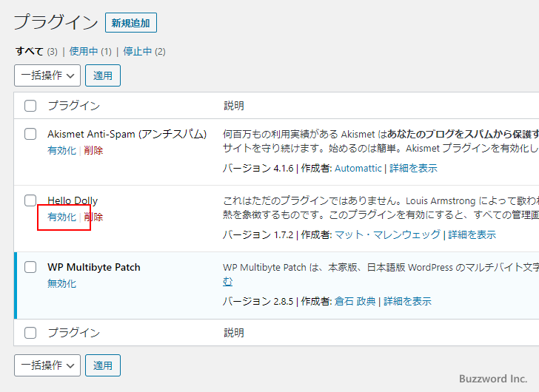
Task: Click the top 適用 button
Action: click(x=103, y=75)
